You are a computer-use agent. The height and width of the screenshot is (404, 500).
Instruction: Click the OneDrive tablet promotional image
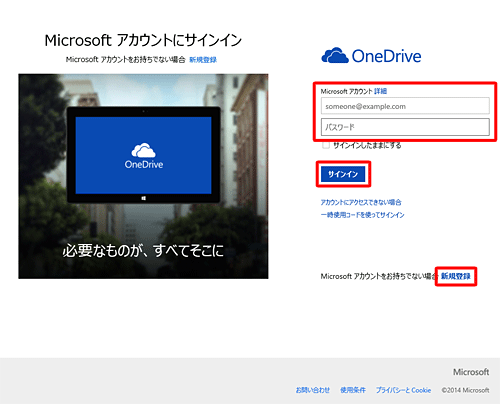143,176
